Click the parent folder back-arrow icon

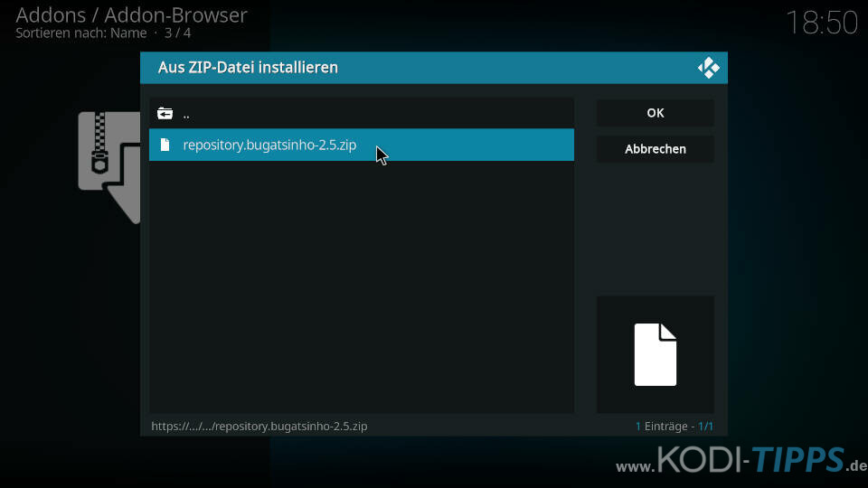(165, 114)
